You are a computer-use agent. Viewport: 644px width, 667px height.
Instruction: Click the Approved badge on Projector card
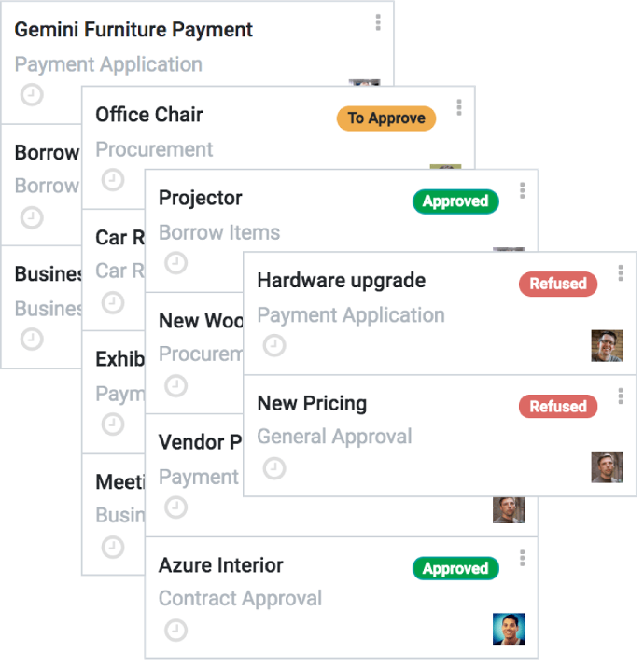pyautogui.click(x=455, y=201)
